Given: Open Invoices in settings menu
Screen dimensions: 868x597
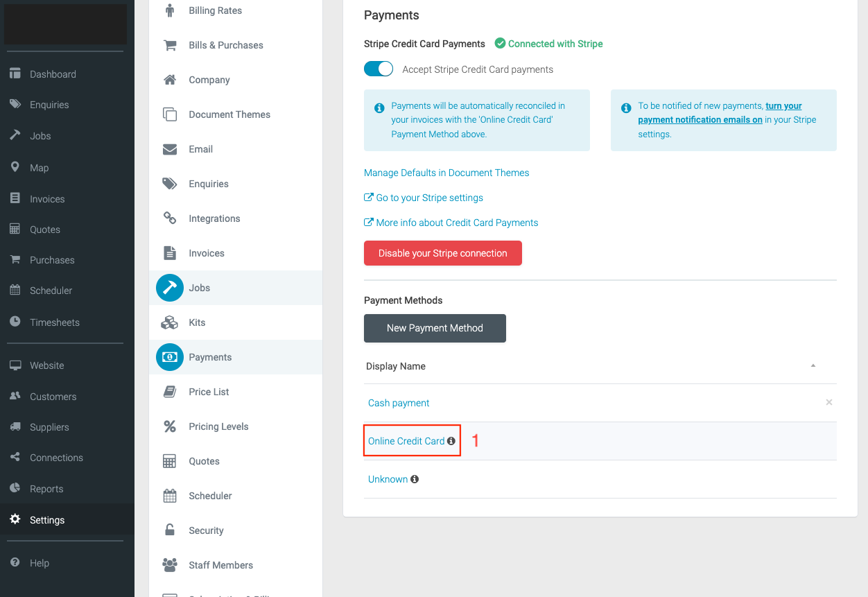Looking at the screenshot, I should point(236,253).
